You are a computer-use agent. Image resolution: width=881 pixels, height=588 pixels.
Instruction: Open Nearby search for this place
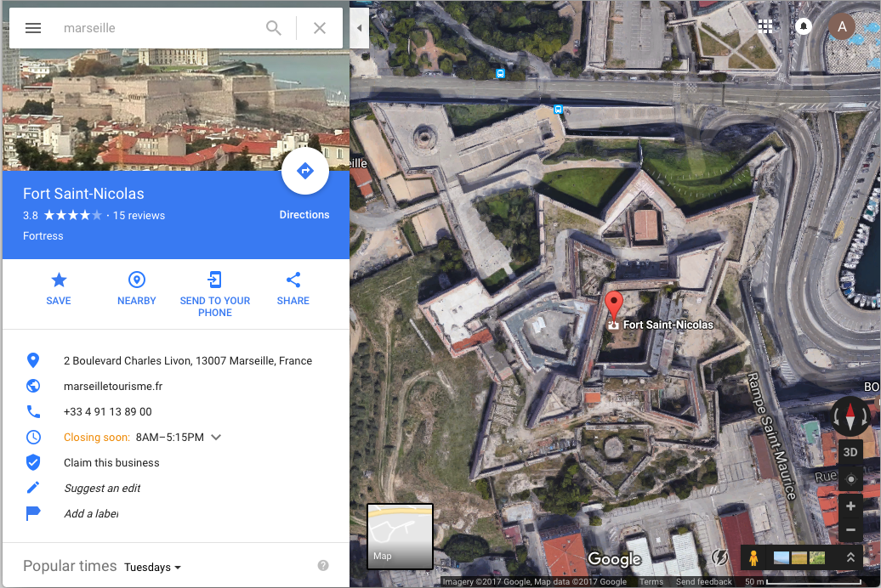pos(137,289)
